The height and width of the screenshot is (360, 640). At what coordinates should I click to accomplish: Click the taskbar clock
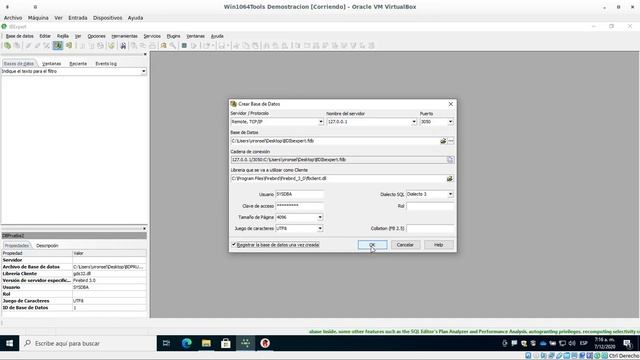(x=604, y=343)
